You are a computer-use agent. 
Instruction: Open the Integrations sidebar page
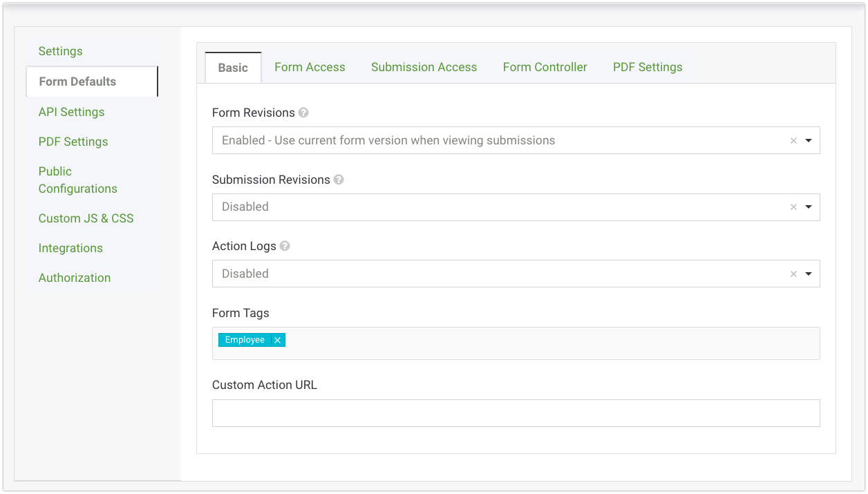70,248
